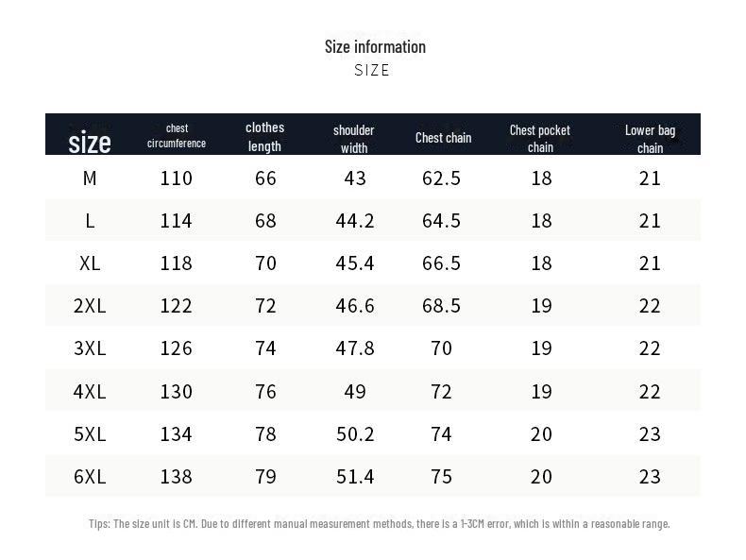Select the L size row label
The image size is (746, 560).
(x=90, y=220)
